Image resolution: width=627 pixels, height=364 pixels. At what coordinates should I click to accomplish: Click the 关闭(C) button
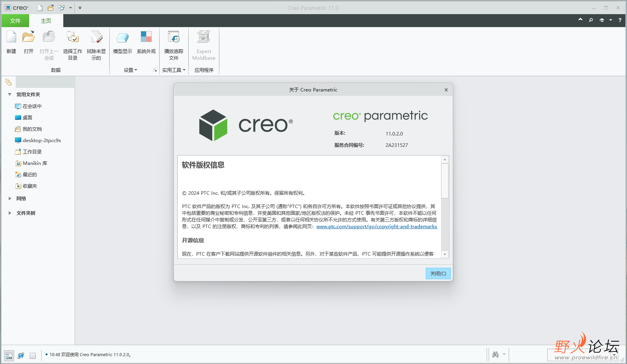(x=438, y=274)
